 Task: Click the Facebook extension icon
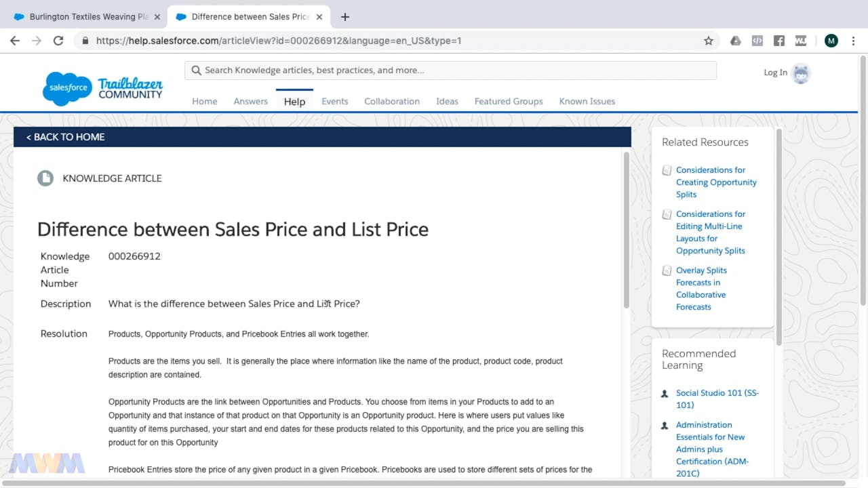click(x=779, y=41)
